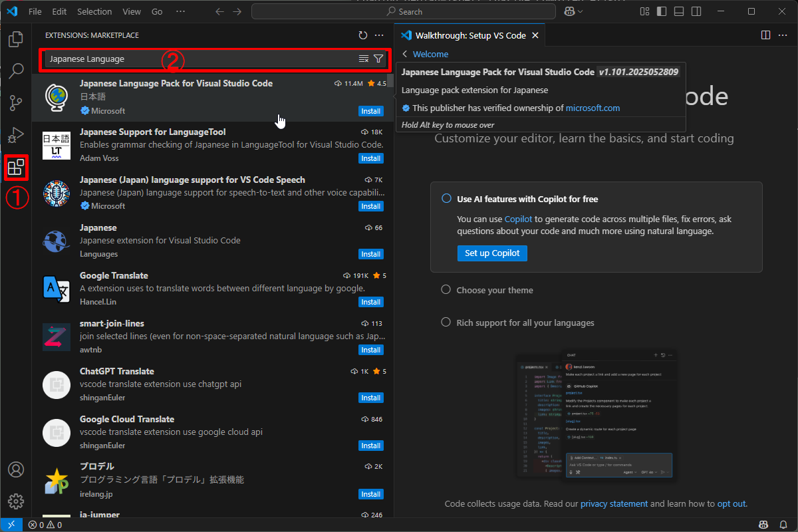
Task: Click the title bar Search command box
Action: point(404,11)
